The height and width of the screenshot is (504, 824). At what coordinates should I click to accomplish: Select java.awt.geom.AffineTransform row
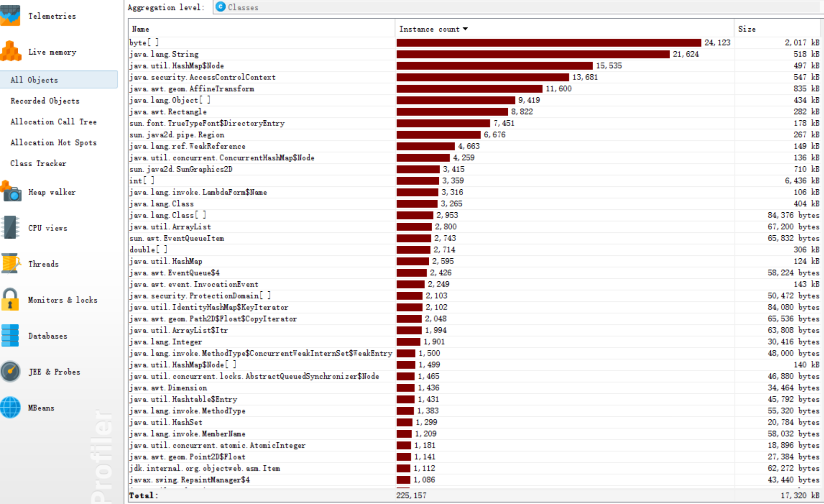pos(475,89)
